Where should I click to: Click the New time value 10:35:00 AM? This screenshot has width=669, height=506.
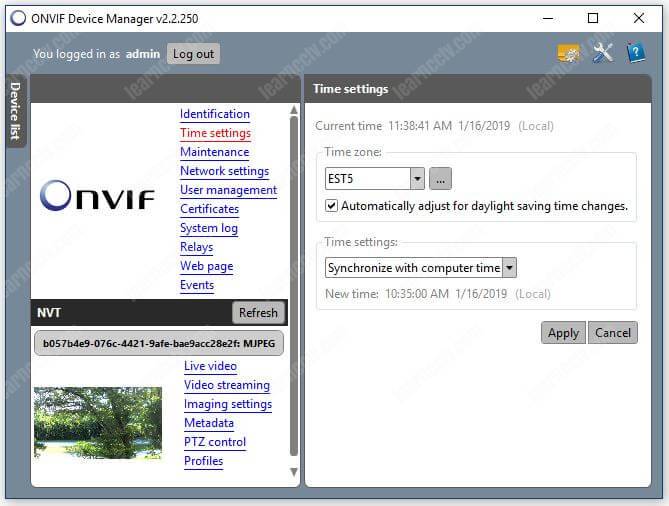(x=417, y=294)
